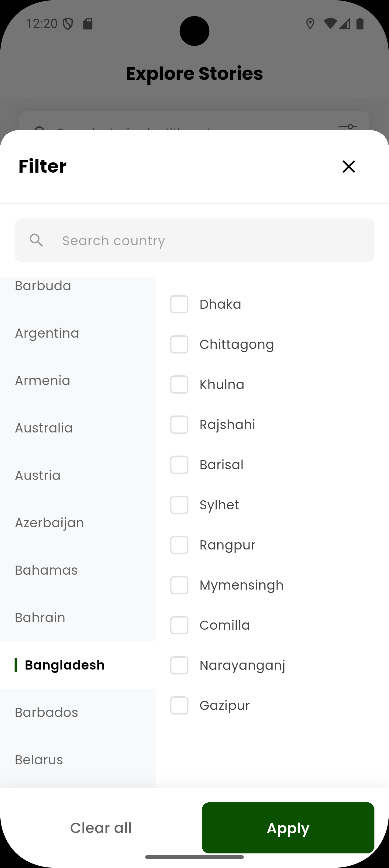Image resolution: width=389 pixels, height=868 pixels.
Task: Select Argentina in the country list
Action: pos(47,333)
